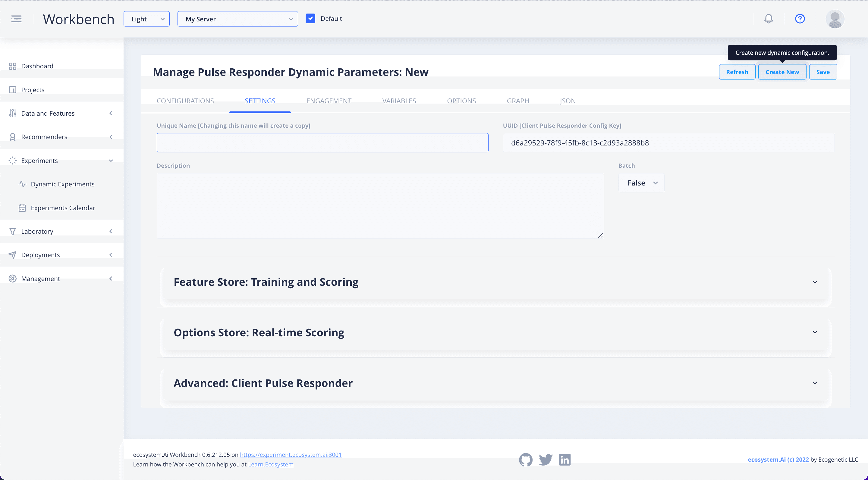Click the hamburger menu icon
Viewport: 868px width, 480px height.
(16, 19)
